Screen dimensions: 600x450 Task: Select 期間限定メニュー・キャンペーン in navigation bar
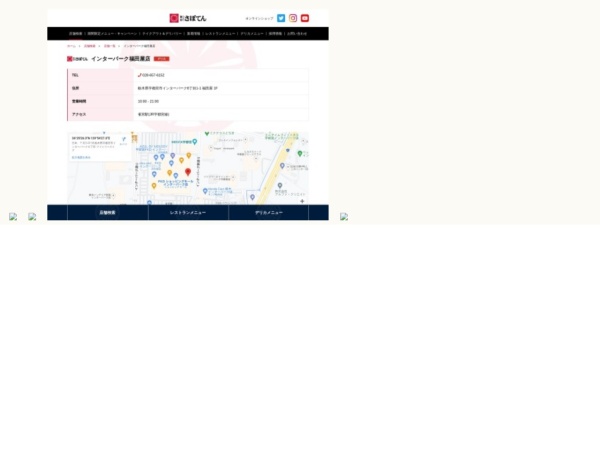tap(112, 34)
